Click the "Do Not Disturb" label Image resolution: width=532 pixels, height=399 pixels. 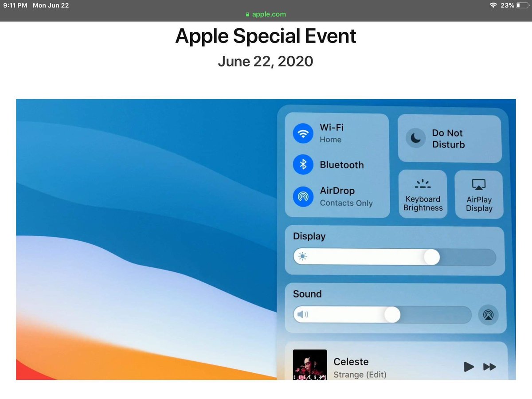(448, 139)
